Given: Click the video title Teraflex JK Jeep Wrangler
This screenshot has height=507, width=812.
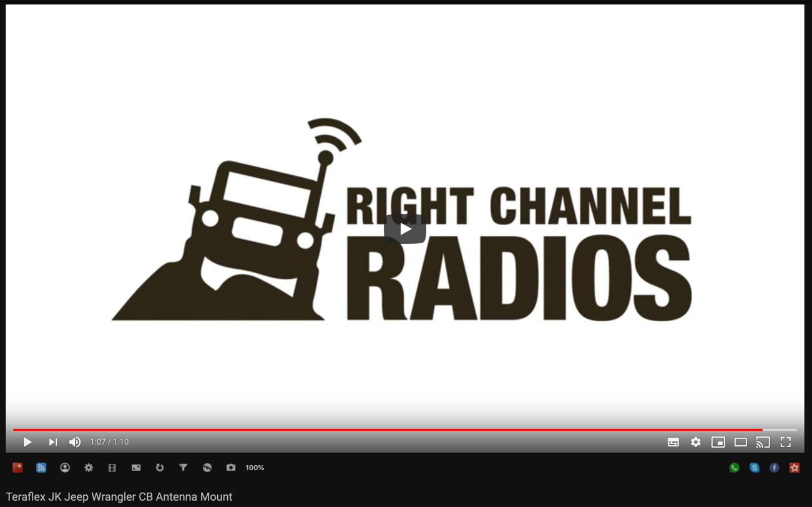Looking at the screenshot, I should pos(119,497).
